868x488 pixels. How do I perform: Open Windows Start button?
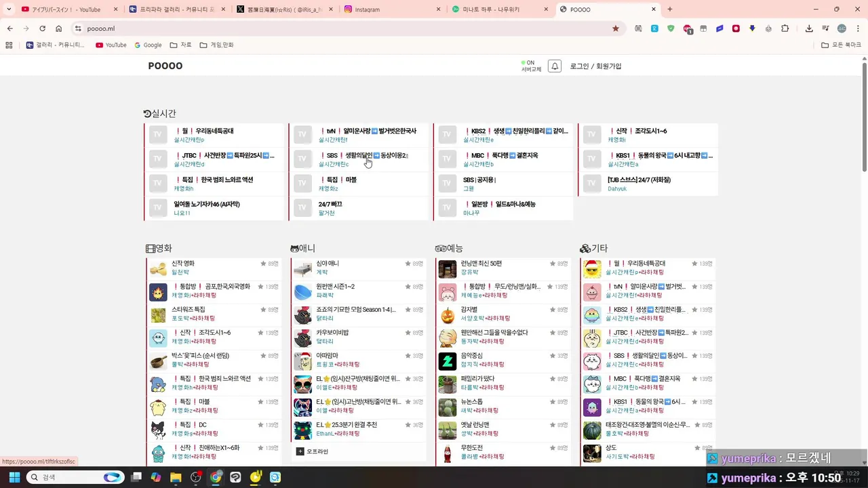tap(14, 477)
